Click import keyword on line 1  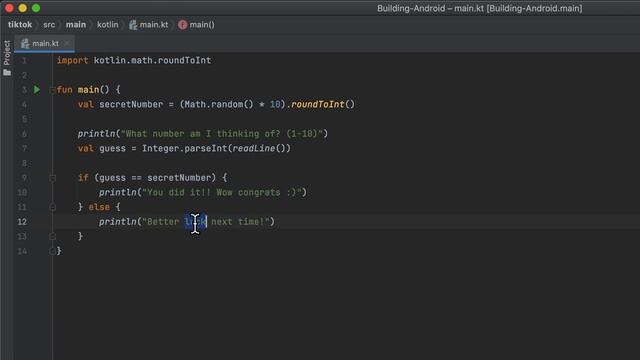tap(72, 60)
